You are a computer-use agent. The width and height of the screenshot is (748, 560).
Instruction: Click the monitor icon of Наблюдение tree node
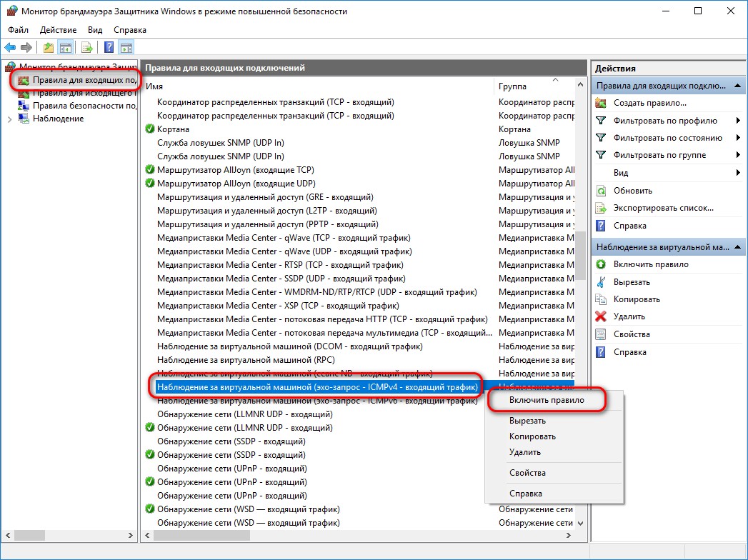24,119
